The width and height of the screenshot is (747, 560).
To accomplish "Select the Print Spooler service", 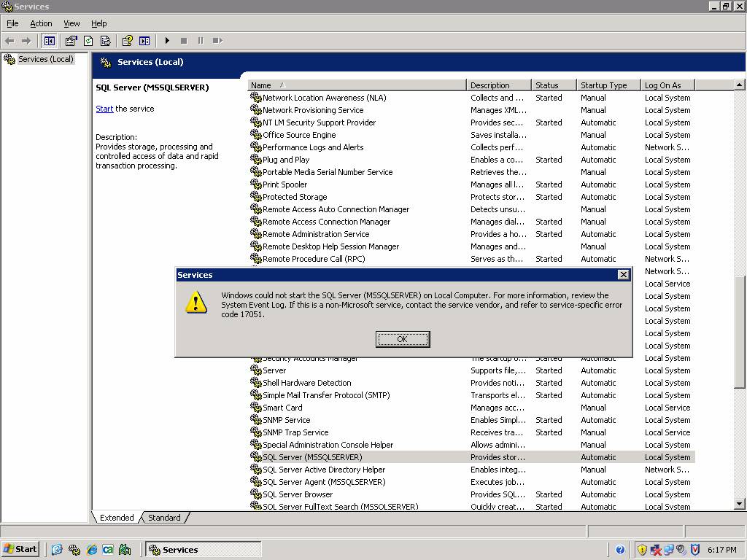I will (471, 184).
